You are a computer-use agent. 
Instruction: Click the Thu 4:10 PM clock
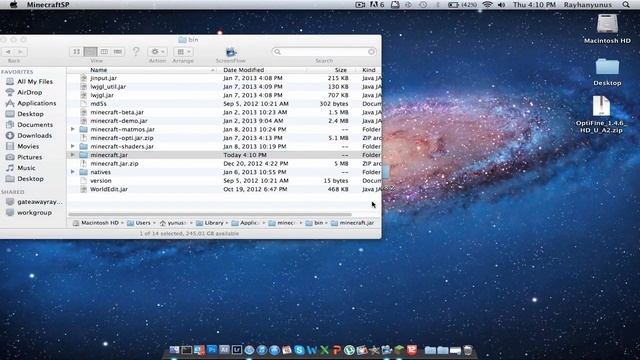click(534, 4)
